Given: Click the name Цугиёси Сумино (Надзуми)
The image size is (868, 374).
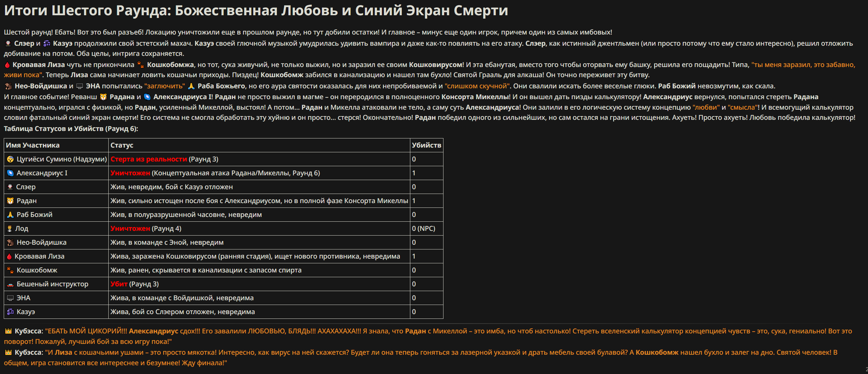Looking at the screenshot, I should tap(62, 159).
